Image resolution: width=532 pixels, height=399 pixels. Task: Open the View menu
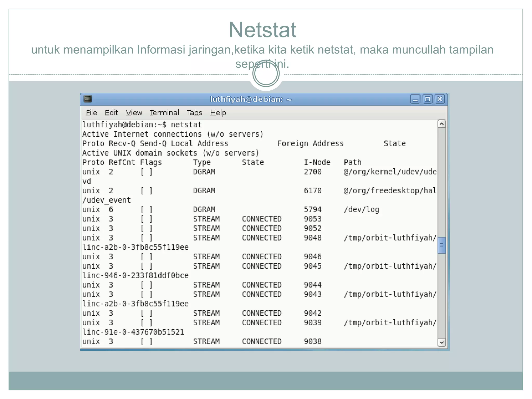point(134,113)
